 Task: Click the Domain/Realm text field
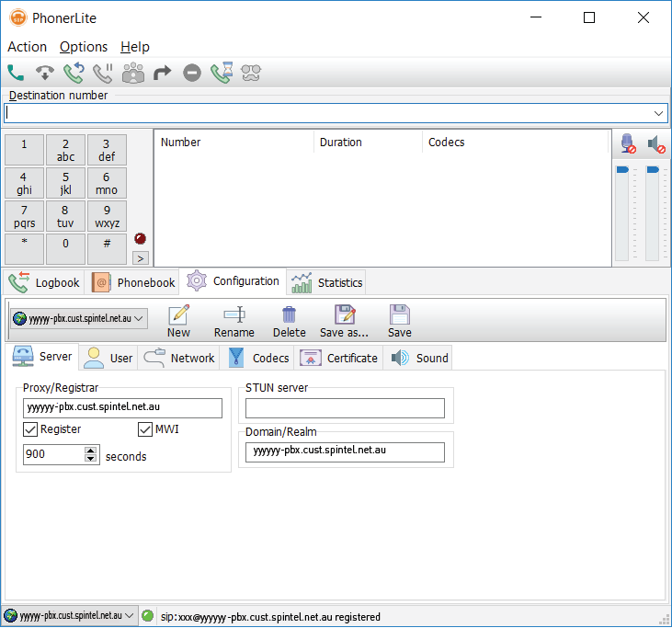[345, 451]
